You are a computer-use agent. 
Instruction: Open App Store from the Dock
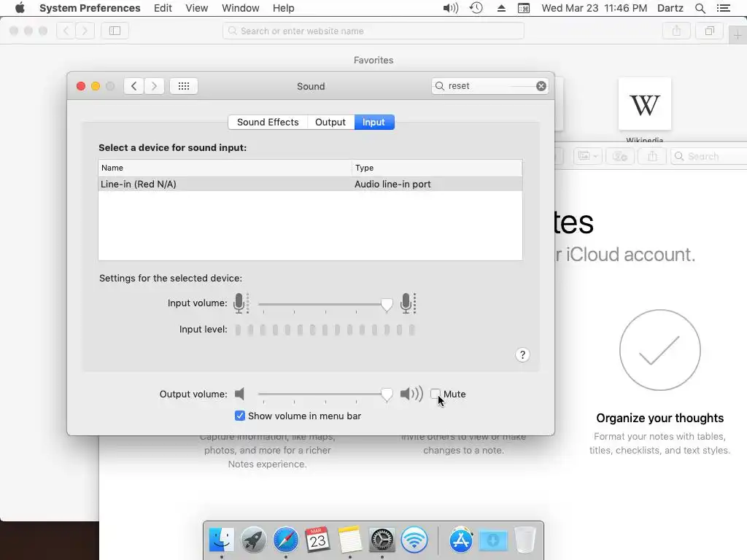click(x=461, y=540)
